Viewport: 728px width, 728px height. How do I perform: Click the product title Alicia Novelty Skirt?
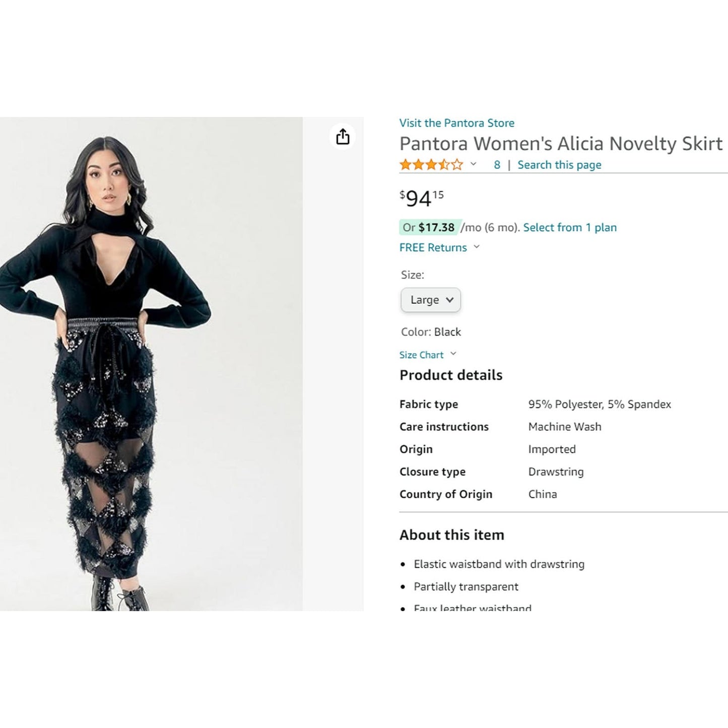pyautogui.click(x=561, y=144)
